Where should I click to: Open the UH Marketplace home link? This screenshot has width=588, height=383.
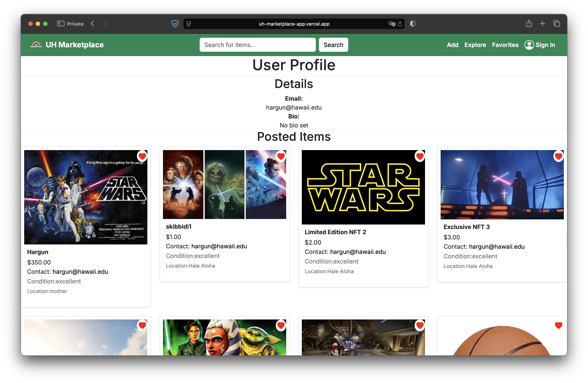click(75, 45)
